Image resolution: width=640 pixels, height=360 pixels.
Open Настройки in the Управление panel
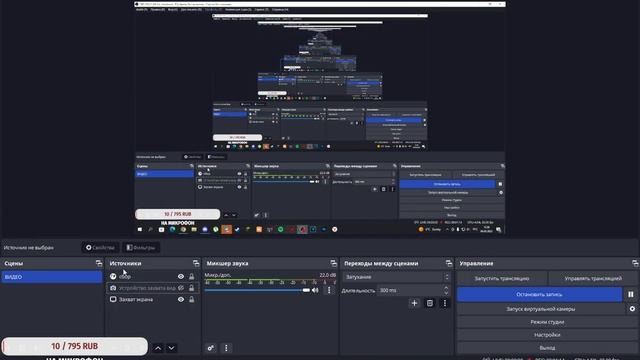[x=547, y=335]
